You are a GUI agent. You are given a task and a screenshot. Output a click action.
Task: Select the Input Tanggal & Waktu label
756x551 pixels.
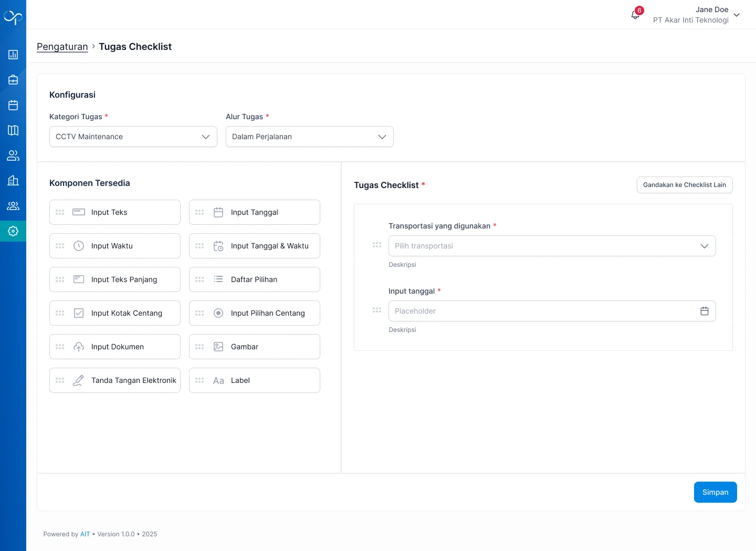tap(270, 246)
